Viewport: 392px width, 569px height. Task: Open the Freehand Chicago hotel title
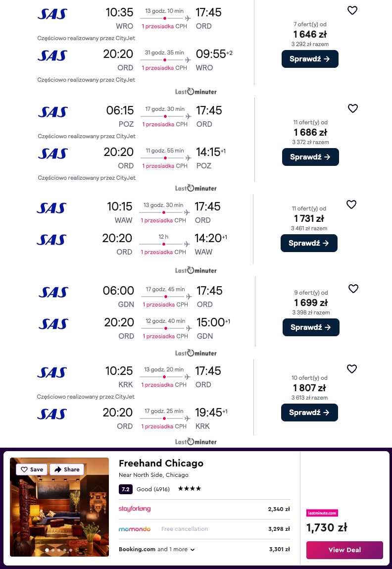pyautogui.click(x=161, y=464)
